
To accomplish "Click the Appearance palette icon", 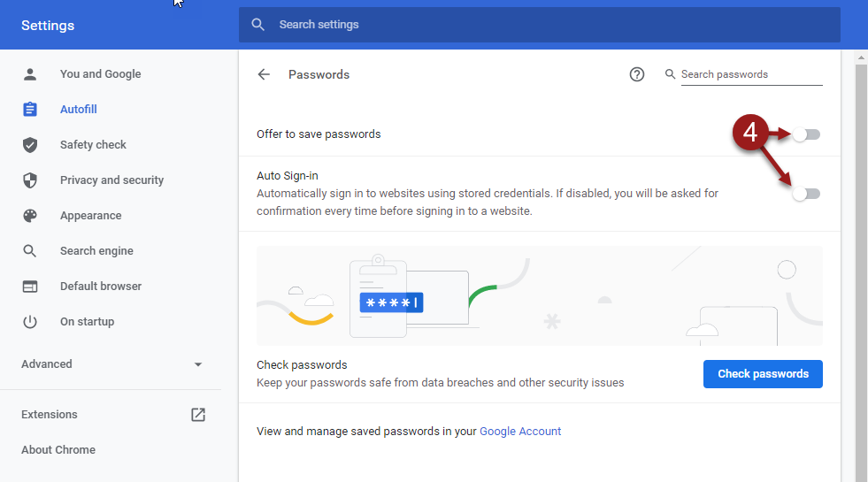I will point(30,216).
